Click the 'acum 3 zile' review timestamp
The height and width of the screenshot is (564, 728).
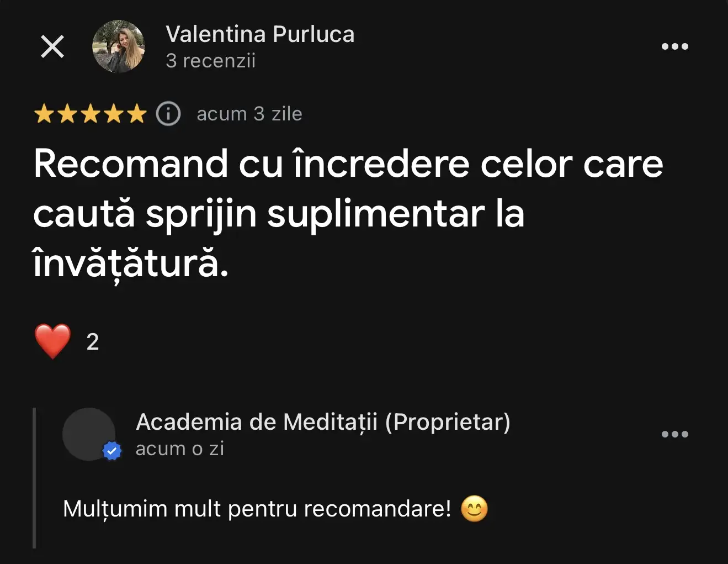click(249, 114)
